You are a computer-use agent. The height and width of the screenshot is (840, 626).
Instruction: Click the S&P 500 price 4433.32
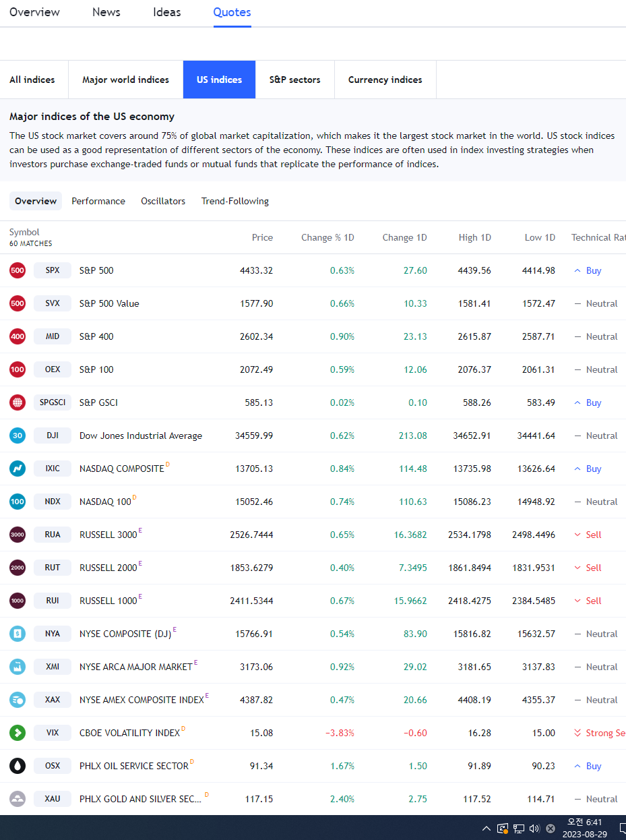pos(256,270)
